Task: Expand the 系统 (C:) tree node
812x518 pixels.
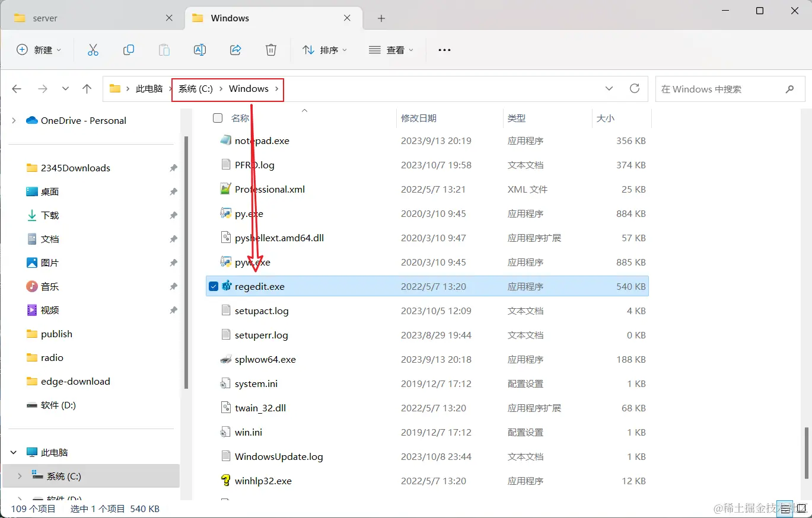Action: click(20, 476)
